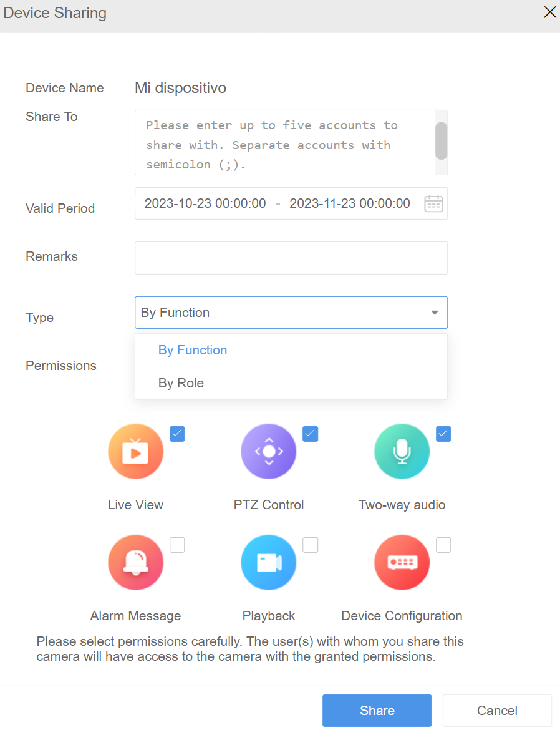Click the dialog close icon
The height and width of the screenshot is (735, 560).
point(549,12)
